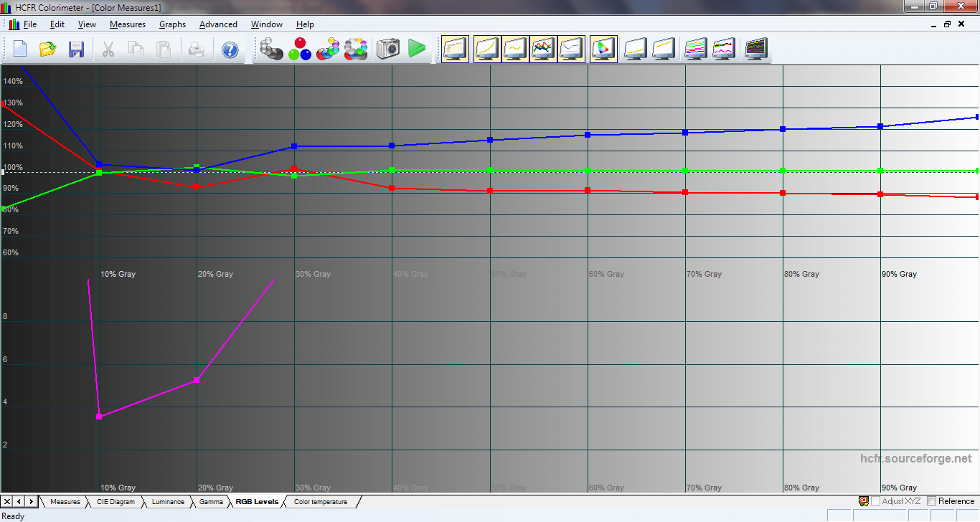Click the Open folder toolbar icon
This screenshot has height=522, width=980.
point(48,49)
